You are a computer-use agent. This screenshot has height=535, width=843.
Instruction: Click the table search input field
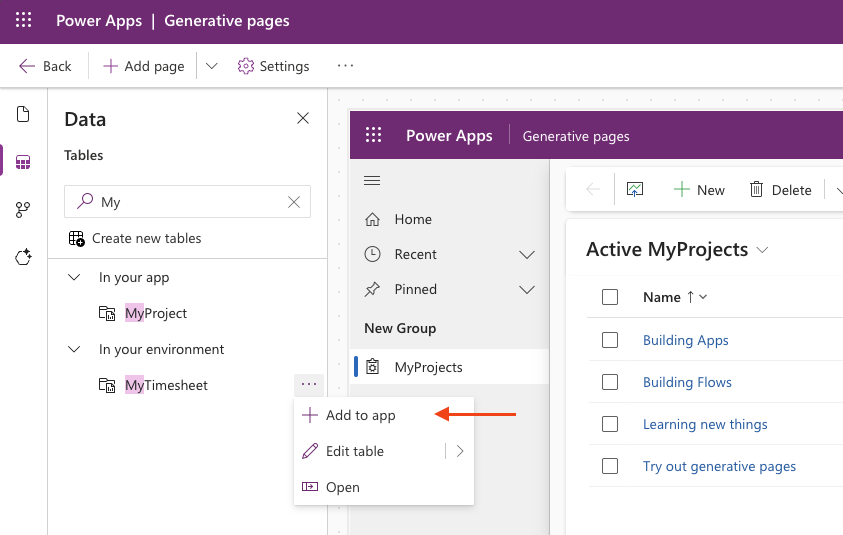coord(190,202)
